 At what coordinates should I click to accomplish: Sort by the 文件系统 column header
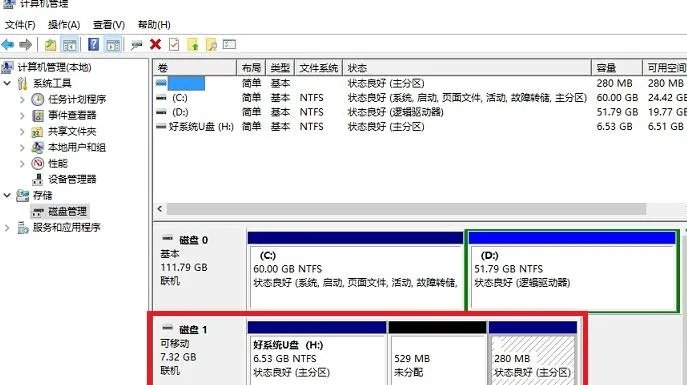point(319,68)
